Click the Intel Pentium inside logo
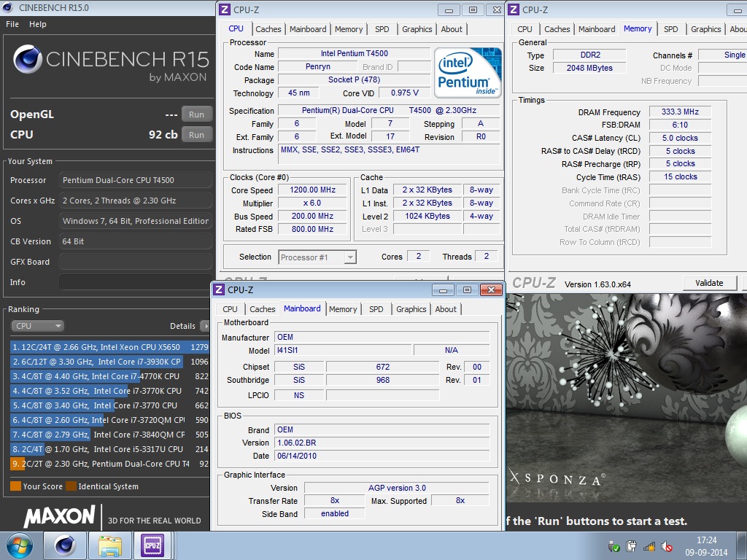The image size is (747, 560). (468, 72)
